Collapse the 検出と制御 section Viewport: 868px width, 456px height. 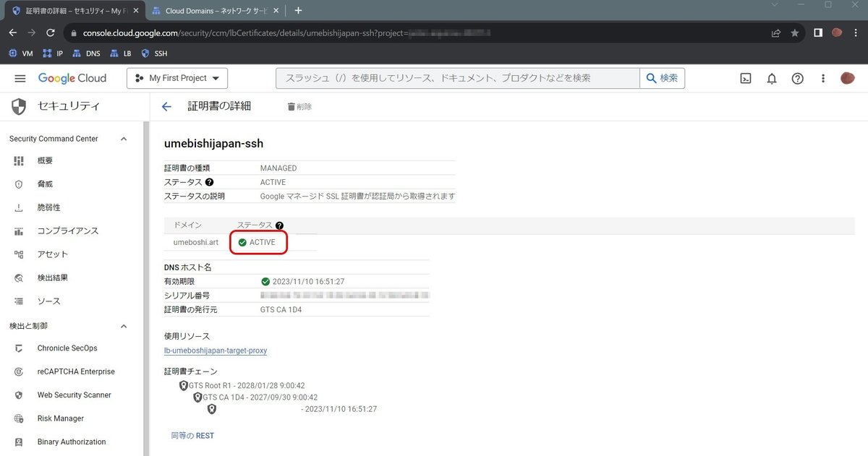(124, 326)
